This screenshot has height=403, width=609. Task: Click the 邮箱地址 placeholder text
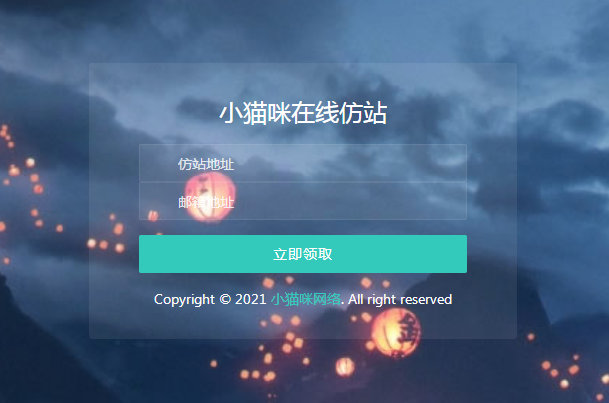point(206,202)
